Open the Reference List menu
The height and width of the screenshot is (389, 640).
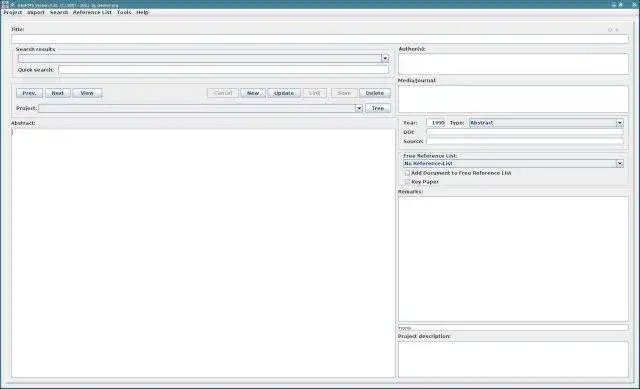click(92, 12)
